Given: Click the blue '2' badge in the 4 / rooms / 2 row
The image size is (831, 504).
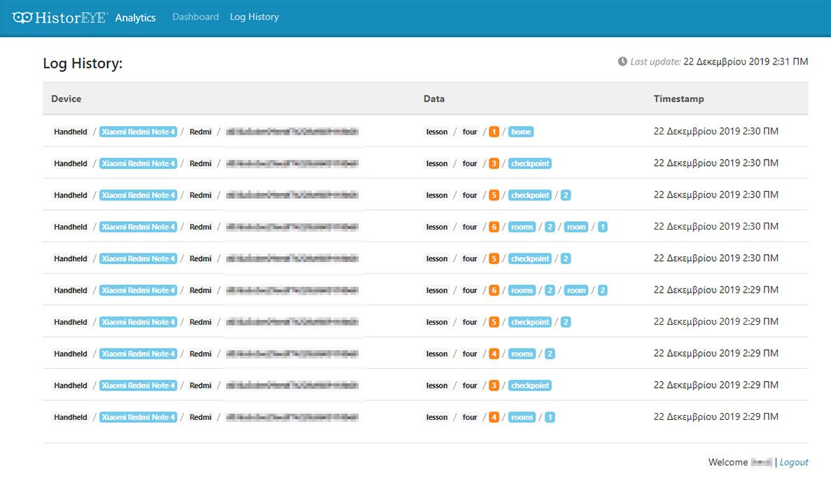Looking at the screenshot, I should tap(550, 353).
